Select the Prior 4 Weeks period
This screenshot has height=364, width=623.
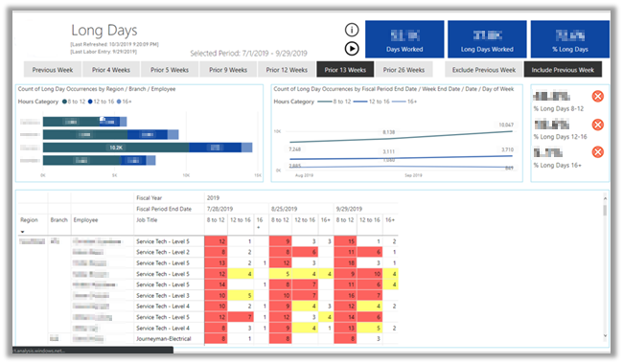(111, 70)
